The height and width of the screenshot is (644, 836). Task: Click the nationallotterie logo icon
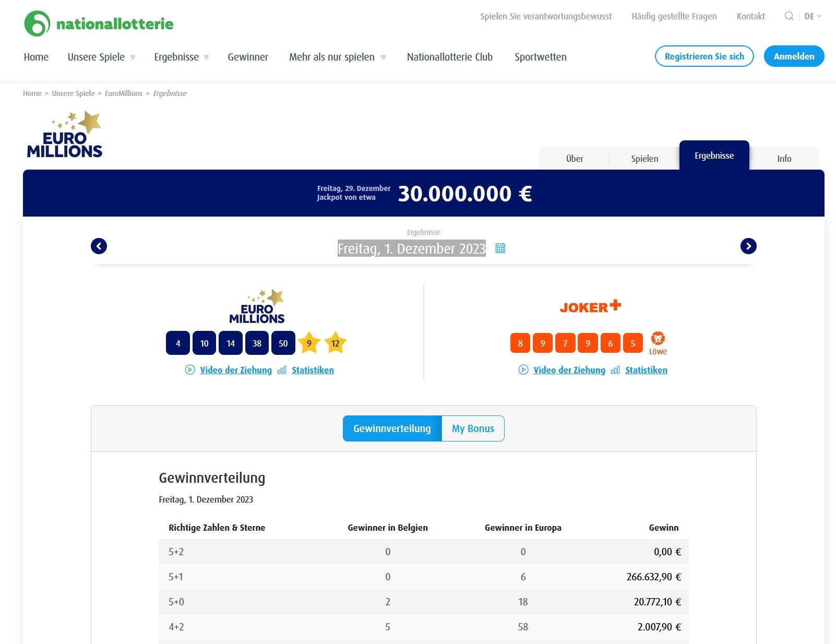(x=37, y=23)
